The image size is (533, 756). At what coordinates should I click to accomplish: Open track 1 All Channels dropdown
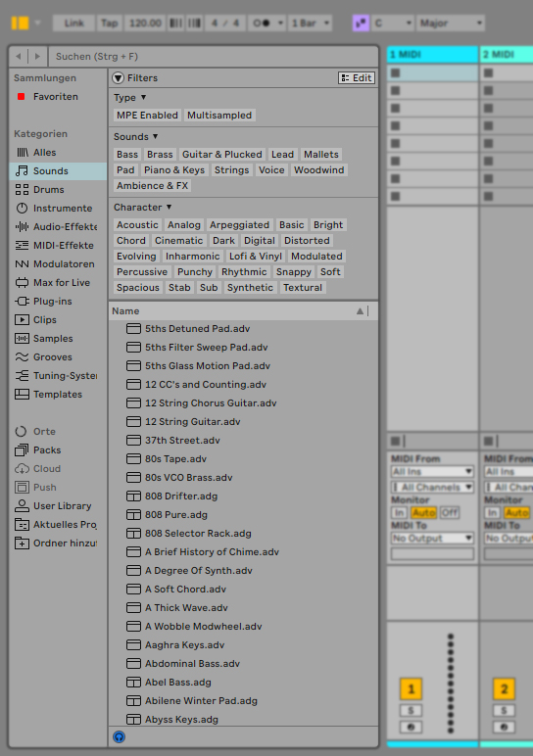432,488
